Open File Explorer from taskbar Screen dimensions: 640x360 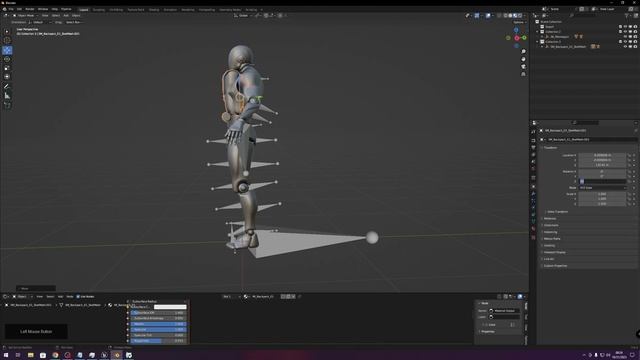tap(31, 355)
